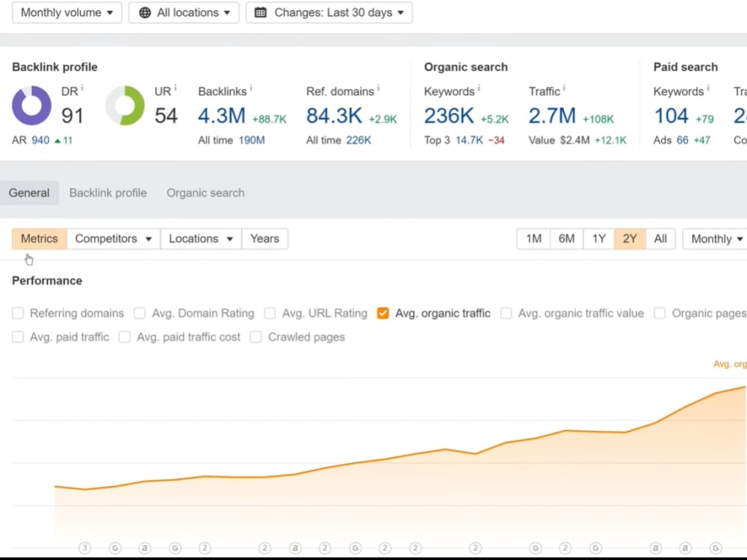This screenshot has height=560, width=747.
Task: Click the green AR up-arrow indicator
Action: pos(58,140)
